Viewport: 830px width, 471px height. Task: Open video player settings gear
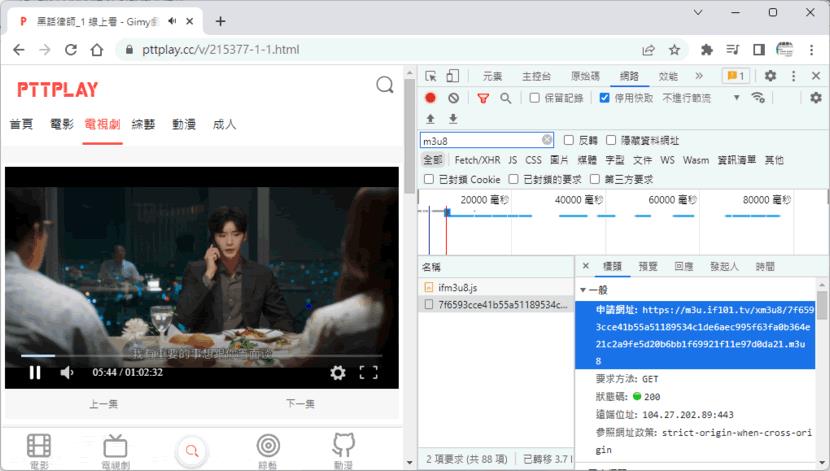click(x=338, y=373)
